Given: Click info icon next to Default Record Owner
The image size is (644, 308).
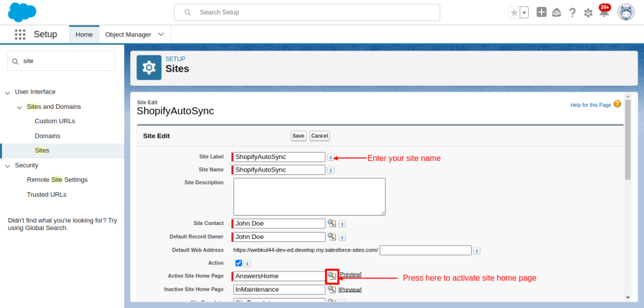Looking at the screenshot, I should coord(342,238).
